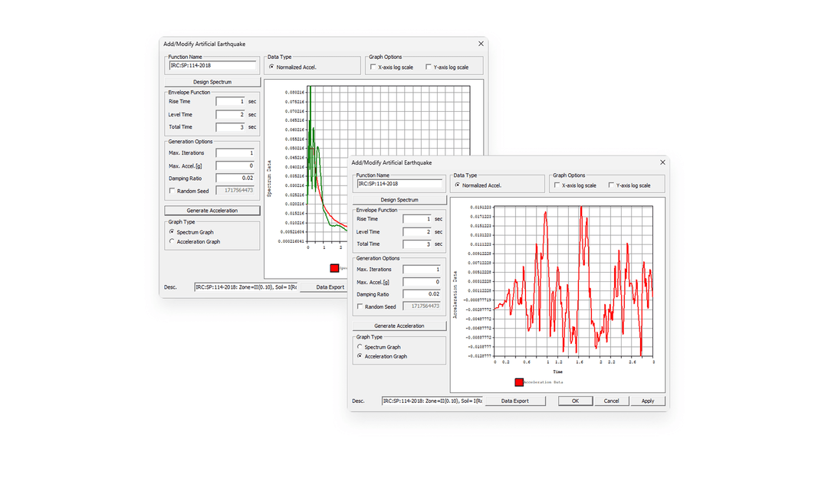This screenshot has width=828, height=504.
Task: Click Data Export in front dialog
Action: tap(515, 401)
